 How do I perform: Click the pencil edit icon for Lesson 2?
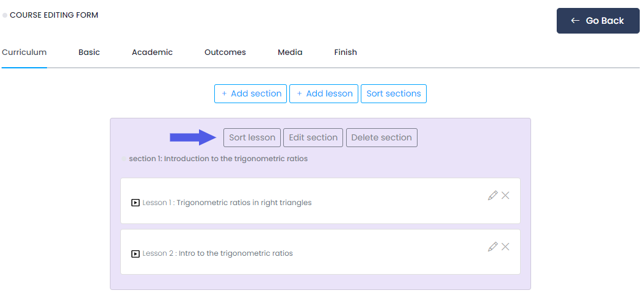(x=493, y=247)
